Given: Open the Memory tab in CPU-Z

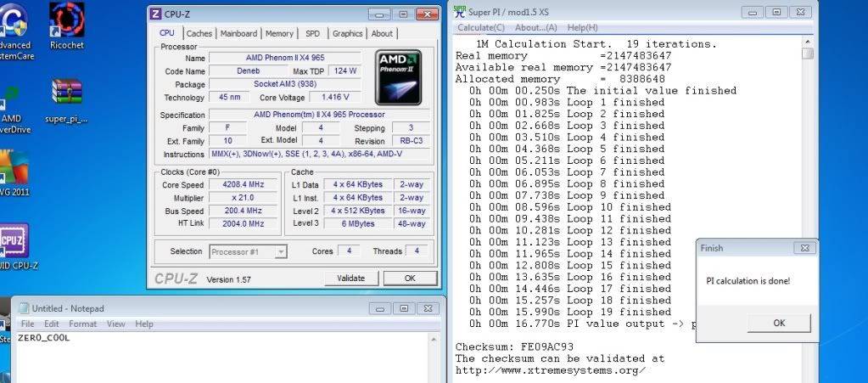Looking at the screenshot, I should (279, 34).
